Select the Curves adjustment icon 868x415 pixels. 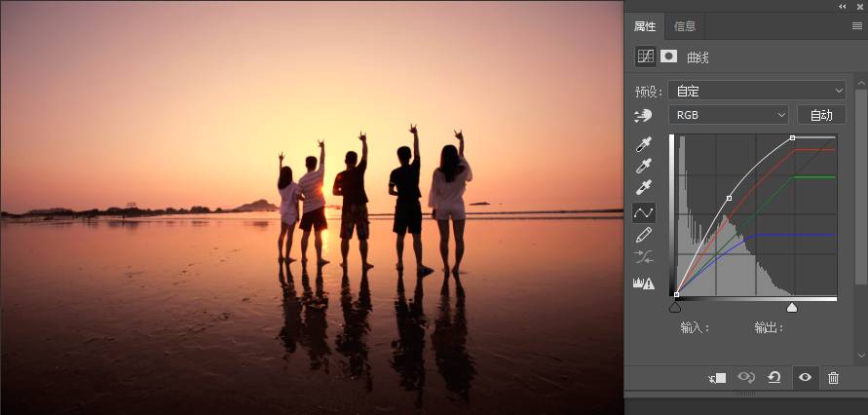[646, 57]
